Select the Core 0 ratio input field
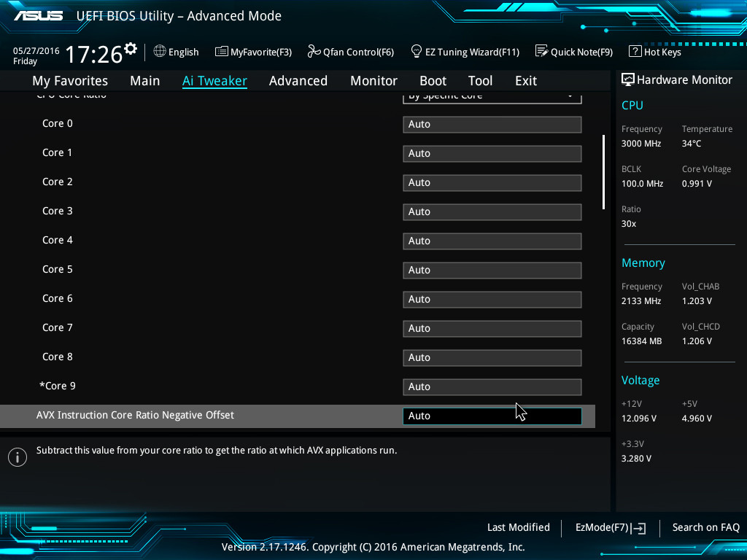 (492, 125)
